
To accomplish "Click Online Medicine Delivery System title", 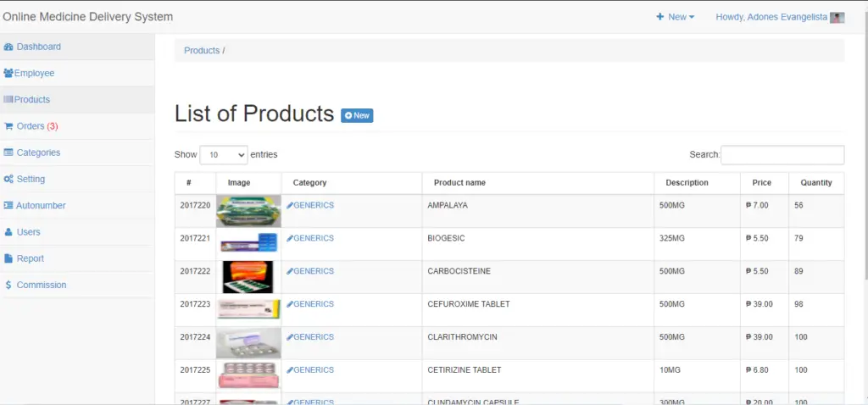I will coord(88,17).
